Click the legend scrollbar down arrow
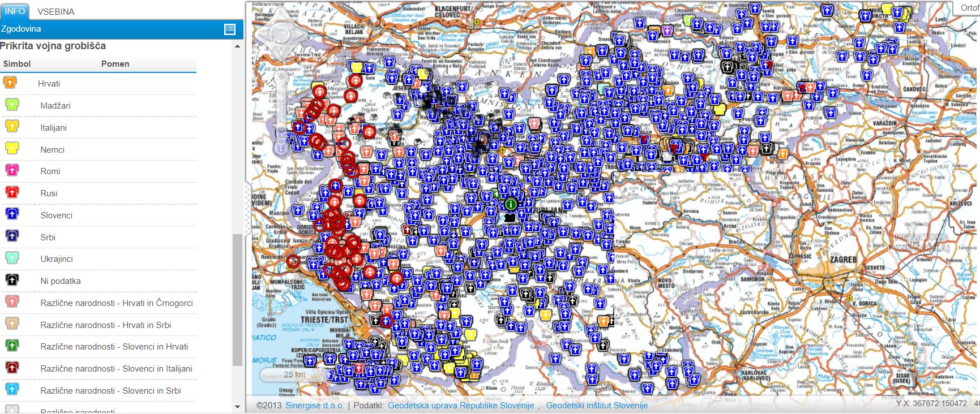Screen dimensions: 980x414 [x=237, y=407]
